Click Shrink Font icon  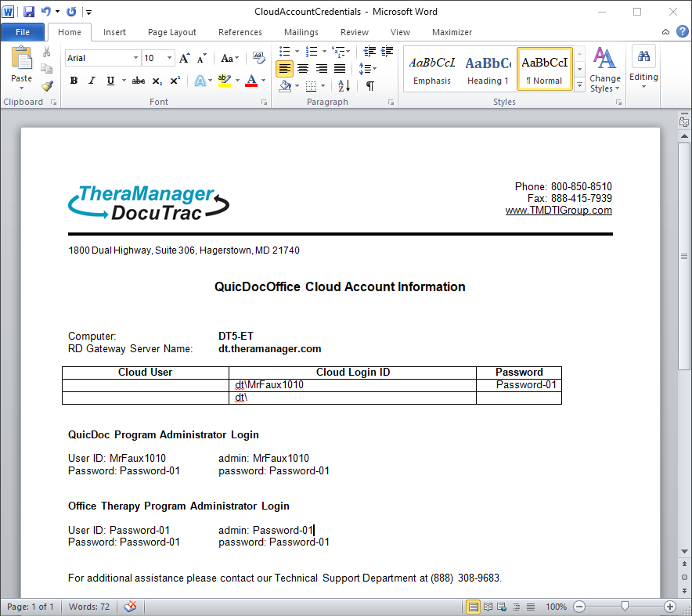point(202,58)
